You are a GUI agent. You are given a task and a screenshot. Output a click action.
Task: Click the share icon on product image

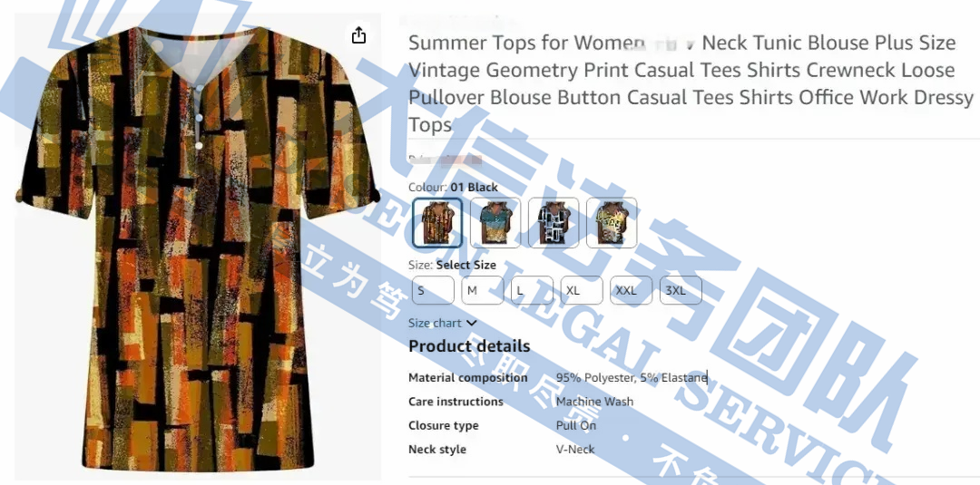(x=358, y=35)
